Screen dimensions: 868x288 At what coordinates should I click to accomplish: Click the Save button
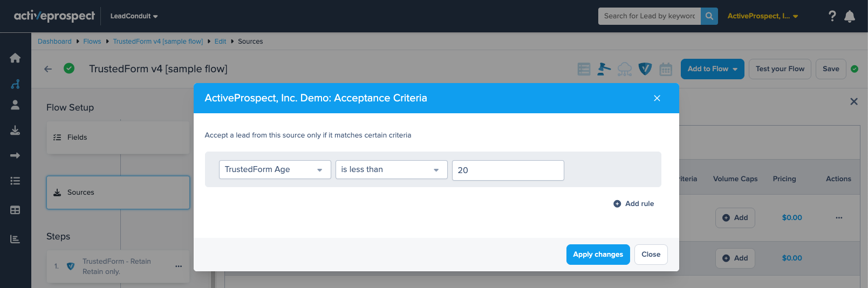pyautogui.click(x=831, y=69)
